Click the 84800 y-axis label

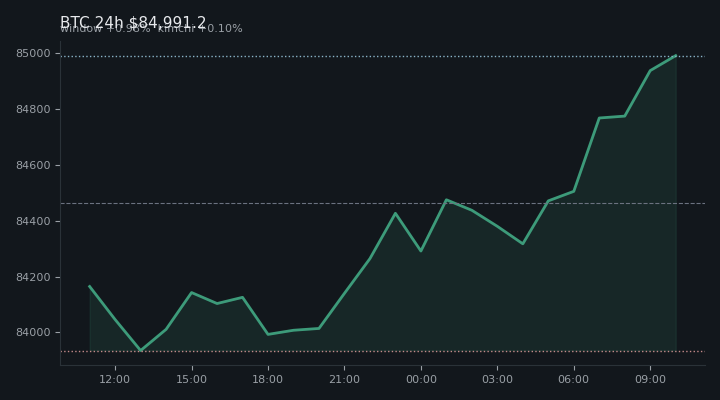[x=33, y=109]
